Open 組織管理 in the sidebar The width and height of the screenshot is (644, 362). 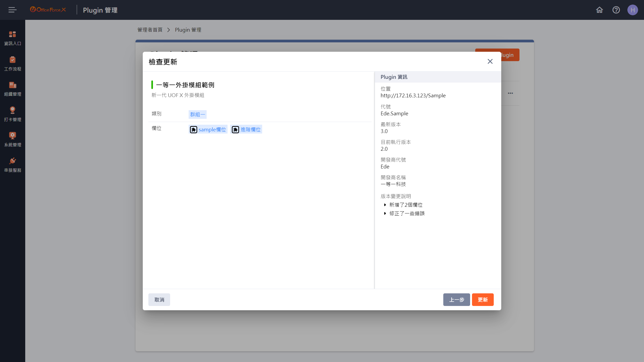(x=13, y=89)
